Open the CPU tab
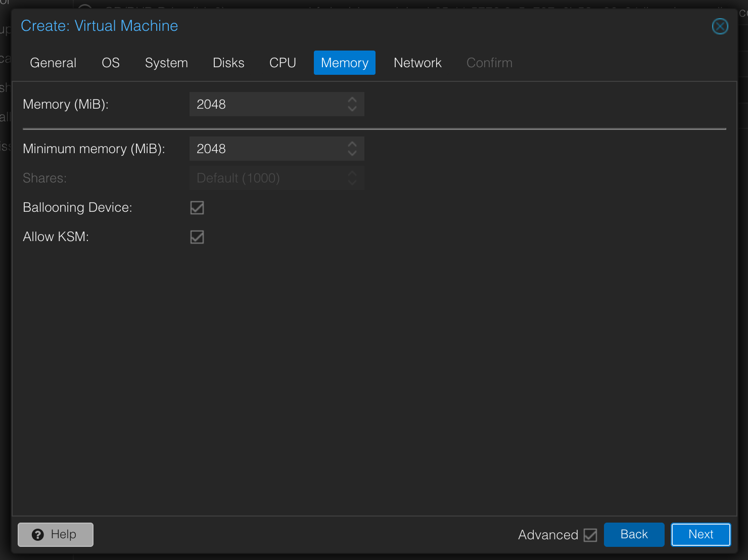The height and width of the screenshot is (560, 748). pyautogui.click(x=283, y=63)
